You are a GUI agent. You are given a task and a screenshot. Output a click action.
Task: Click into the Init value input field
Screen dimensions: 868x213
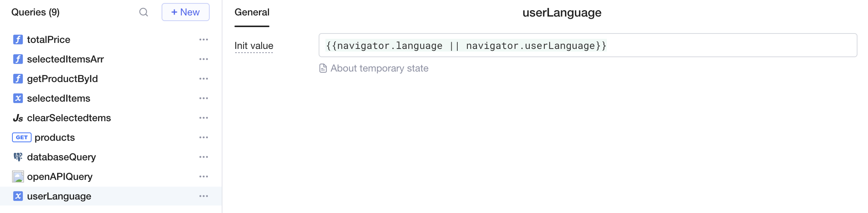coord(714,46)
